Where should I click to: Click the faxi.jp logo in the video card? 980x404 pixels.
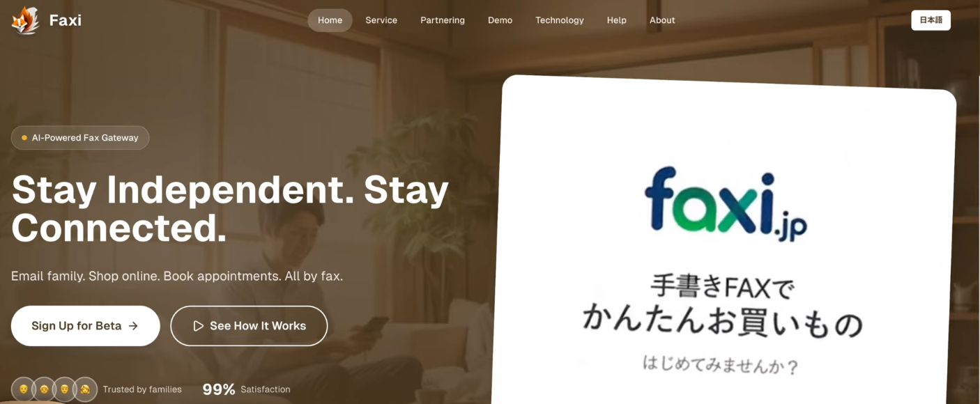726,203
